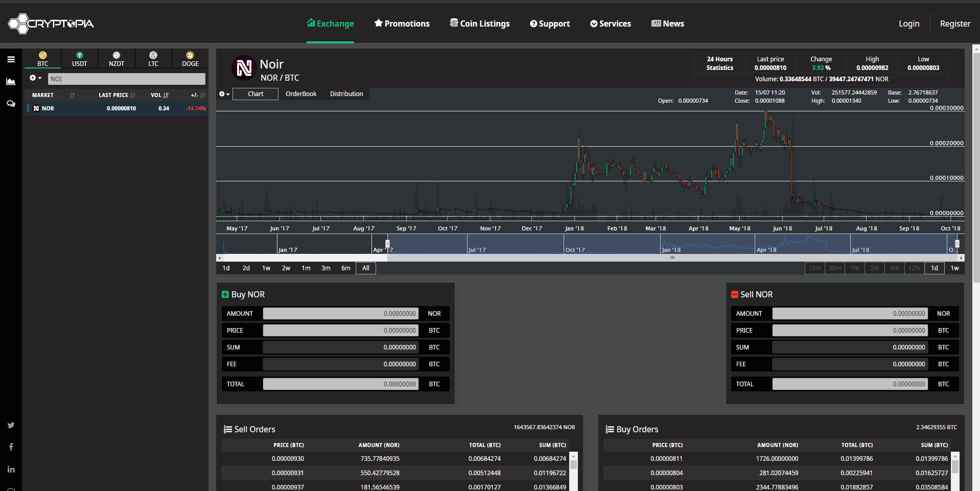Select the DOGE base market tab
980x491 pixels.
[x=190, y=59]
